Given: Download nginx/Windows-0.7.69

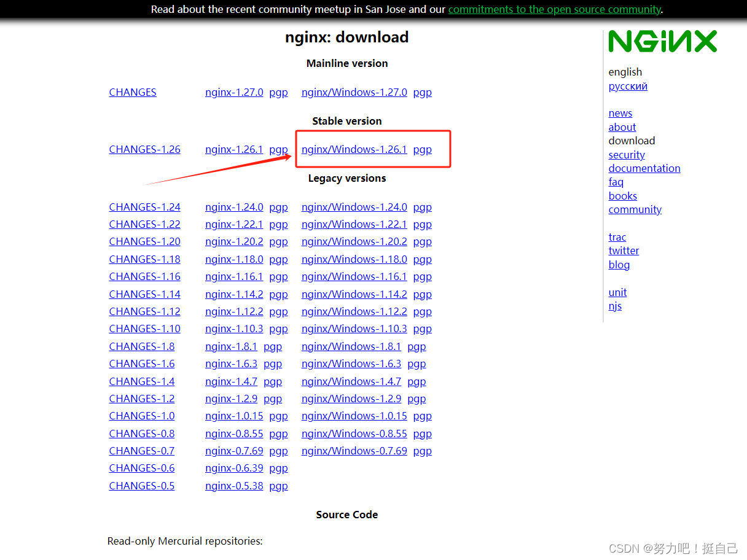Looking at the screenshot, I should coord(354,451).
